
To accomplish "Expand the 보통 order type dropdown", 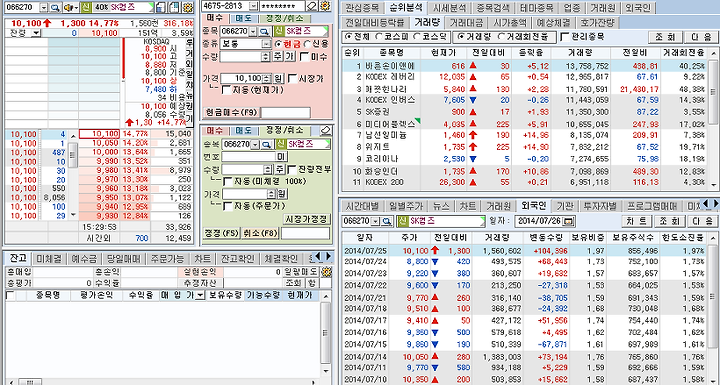I will [x=267, y=44].
